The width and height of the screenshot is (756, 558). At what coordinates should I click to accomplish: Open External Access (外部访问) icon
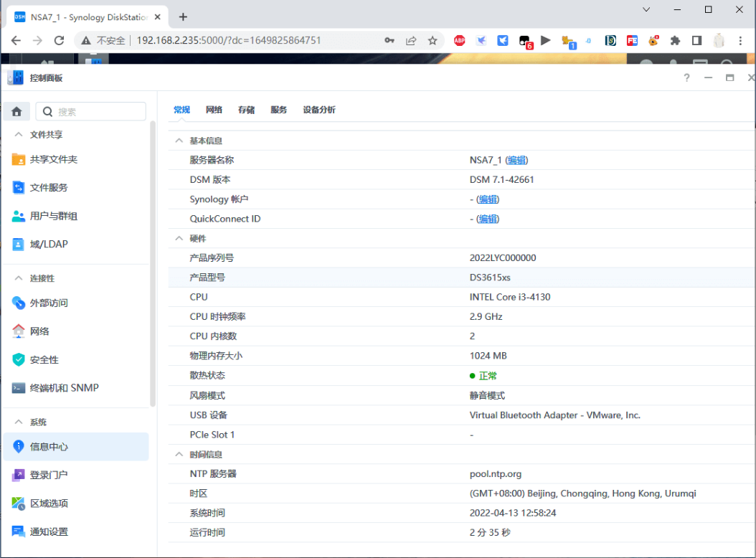[19, 303]
